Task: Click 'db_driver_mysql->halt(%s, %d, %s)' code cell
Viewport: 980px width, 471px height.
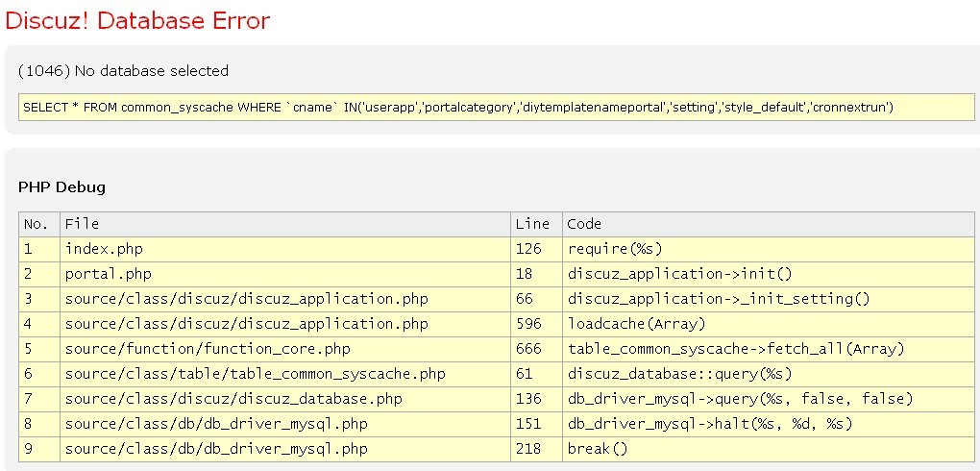Action: tap(768, 424)
